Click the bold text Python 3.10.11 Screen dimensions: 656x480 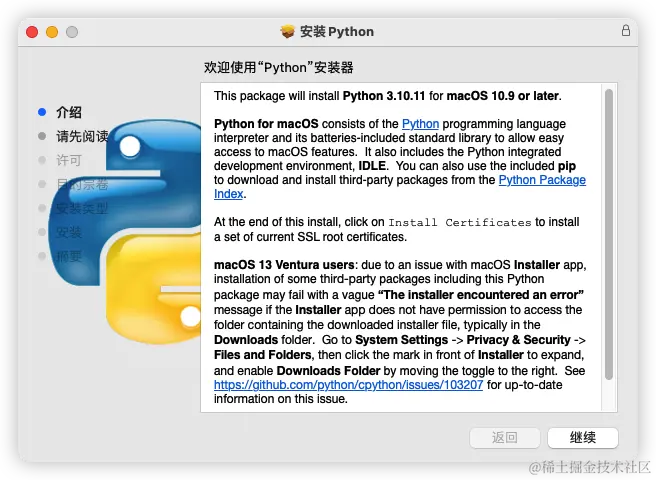click(x=384, y=96)
